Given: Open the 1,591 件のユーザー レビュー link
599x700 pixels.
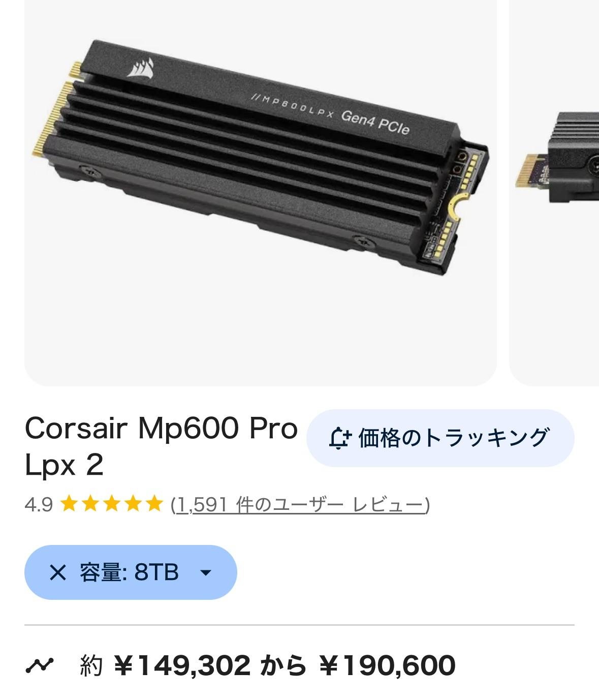Looking at the screenshot, I should click(x=300, y=505).
